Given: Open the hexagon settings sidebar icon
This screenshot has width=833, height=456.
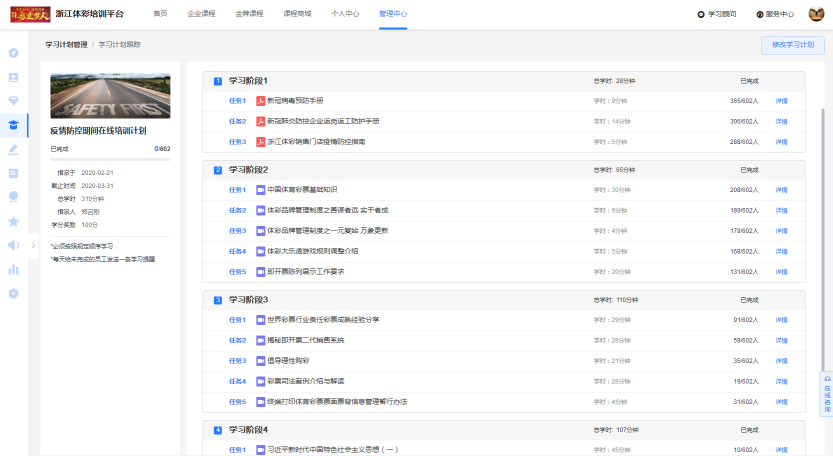Looking at the screenshot, I should (x=14, y=293).
